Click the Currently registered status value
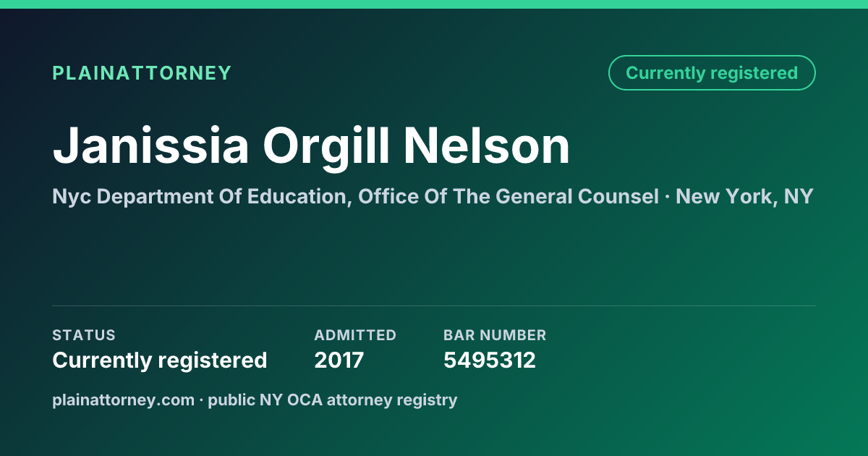Image resolution: width=868 pixels, height=456 pixels. point(160,360)
